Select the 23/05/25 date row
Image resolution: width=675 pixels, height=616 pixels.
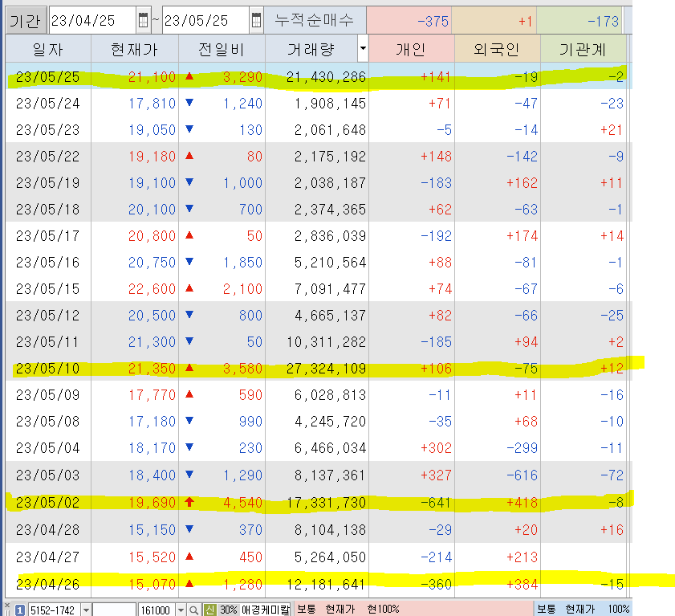coord(319,76)
